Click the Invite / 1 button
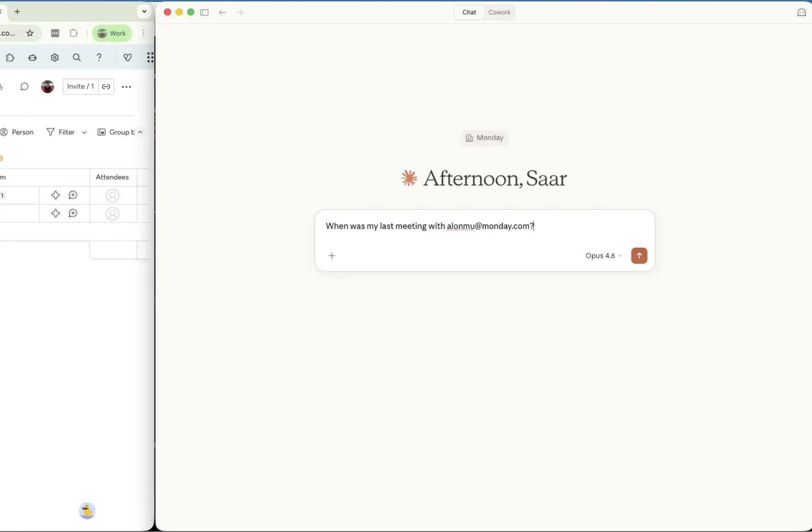This screenshot has width=812, height=532. [80, 86]
